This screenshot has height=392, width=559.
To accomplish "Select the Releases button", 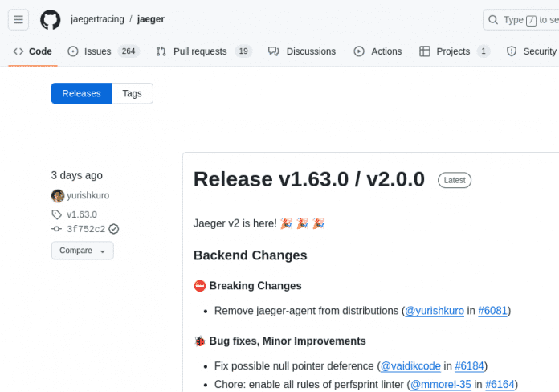I will coord(81,93).
